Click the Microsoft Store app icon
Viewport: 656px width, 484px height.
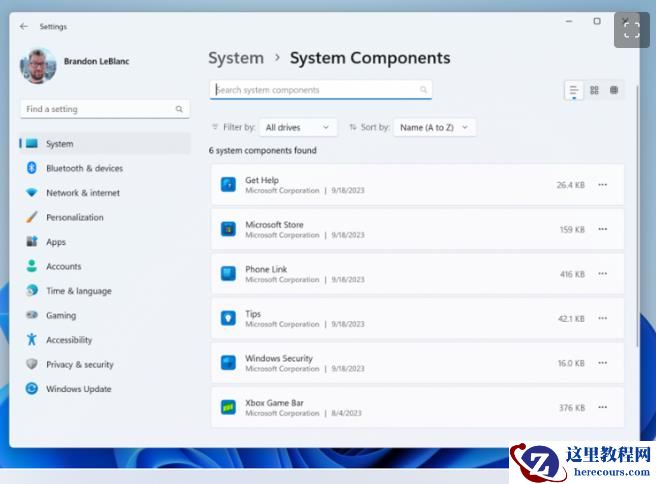point(228,229)
